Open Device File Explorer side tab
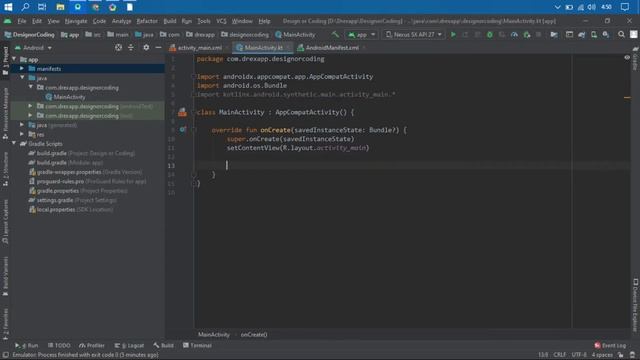The width and height of the screenshot is (640, 360). click(x=635, y=304)
